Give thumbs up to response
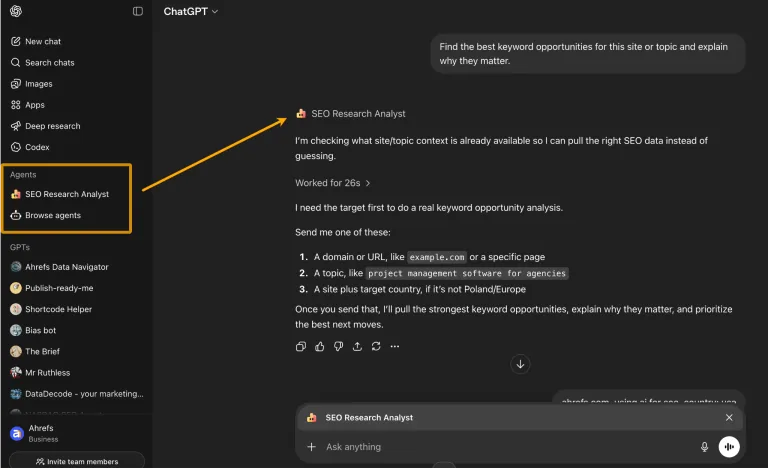This screenshot has height=468, width=768. point(319,346)
